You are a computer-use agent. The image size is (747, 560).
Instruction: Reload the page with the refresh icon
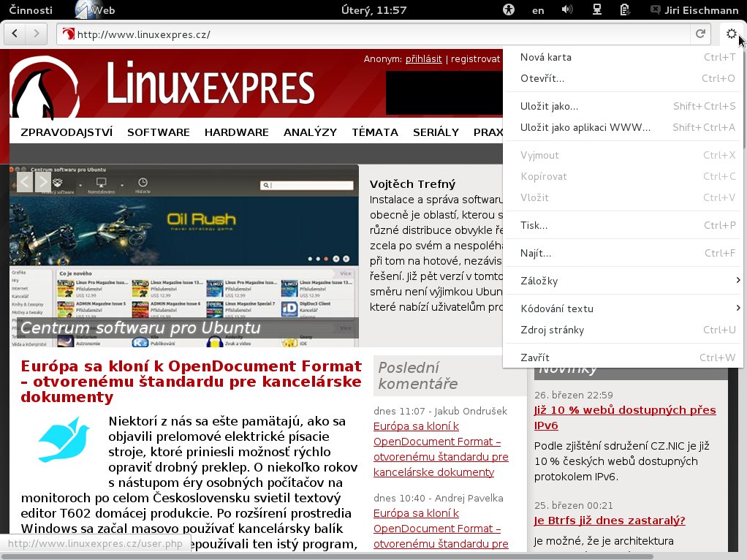(700, 34)
